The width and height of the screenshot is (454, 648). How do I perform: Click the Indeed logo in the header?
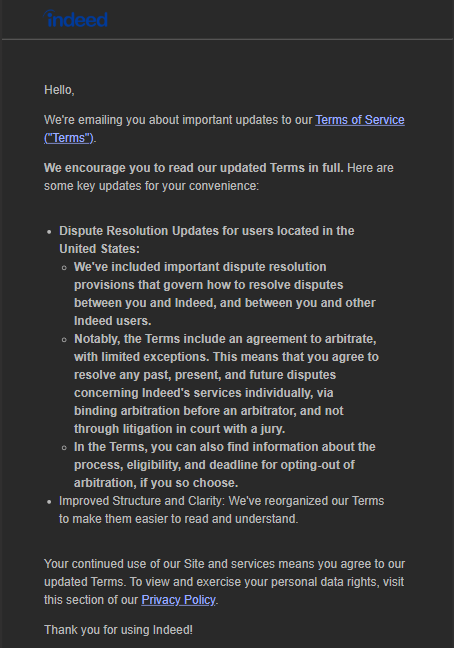click(76, 19)
